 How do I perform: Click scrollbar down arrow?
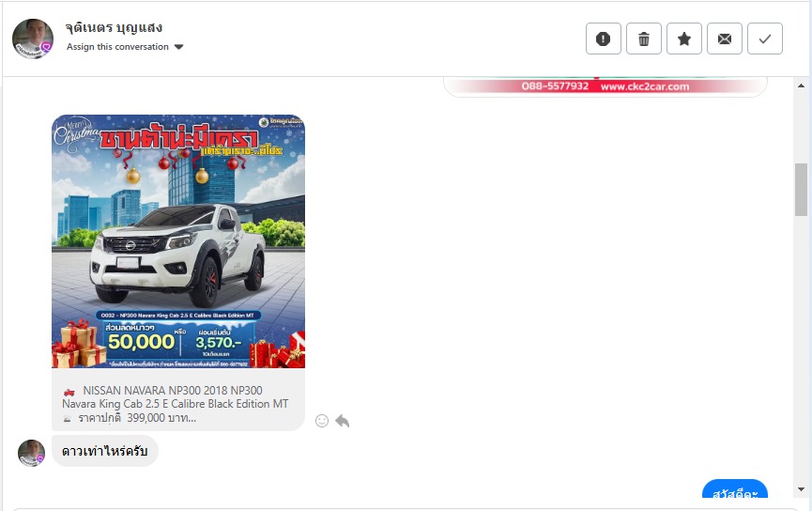point(801,489)
